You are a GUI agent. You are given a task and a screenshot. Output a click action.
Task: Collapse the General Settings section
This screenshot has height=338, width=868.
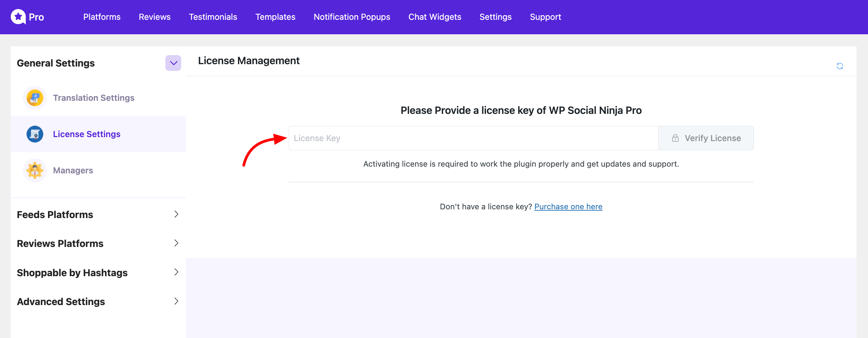tap(173, 63)
